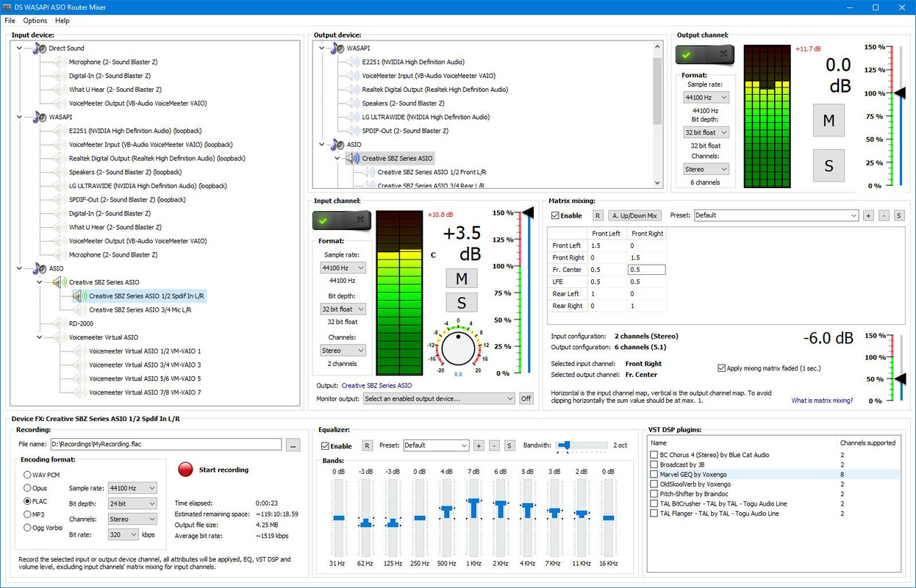The height and width of the screenshot is (588, 916).
Task: Click the red Start recording button icon
Action: (x=186, y=470)
